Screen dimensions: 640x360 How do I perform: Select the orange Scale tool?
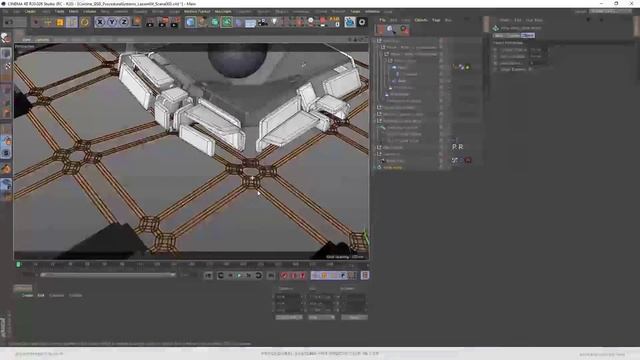(60, 22)
